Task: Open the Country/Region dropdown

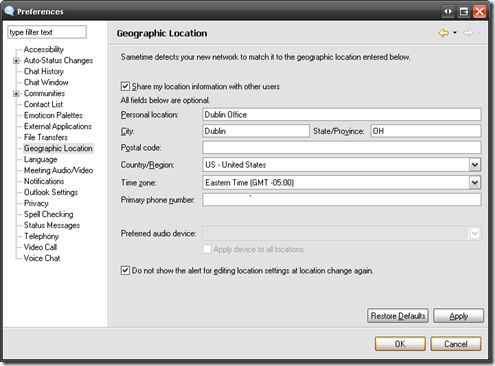Action: 475,165
